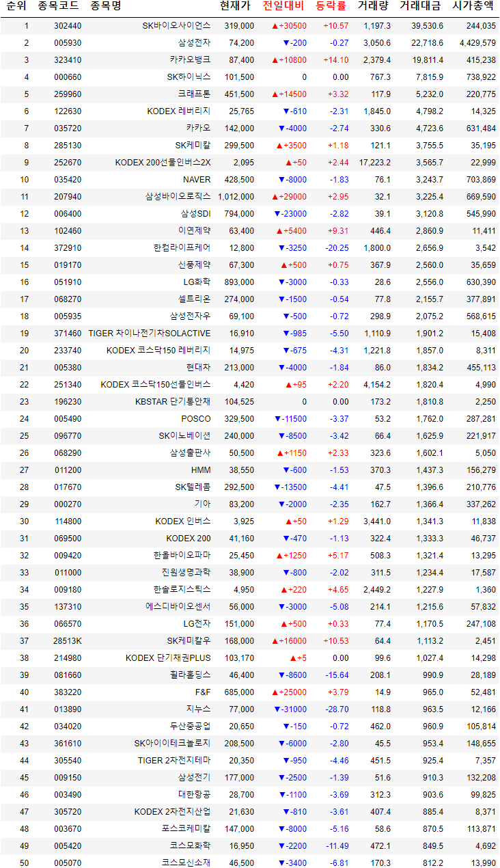
Task: Select stock name 한컴라이프케어
Action: (x=182, y=248)
